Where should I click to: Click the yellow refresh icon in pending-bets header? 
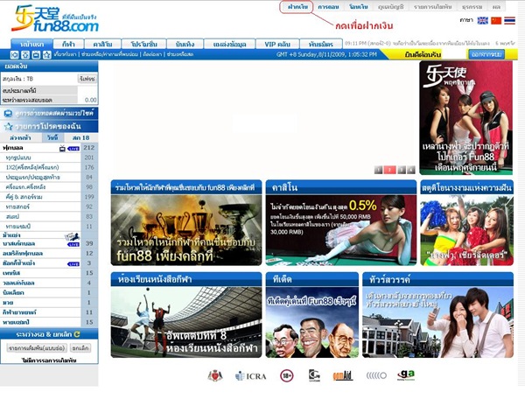(77, 334)
